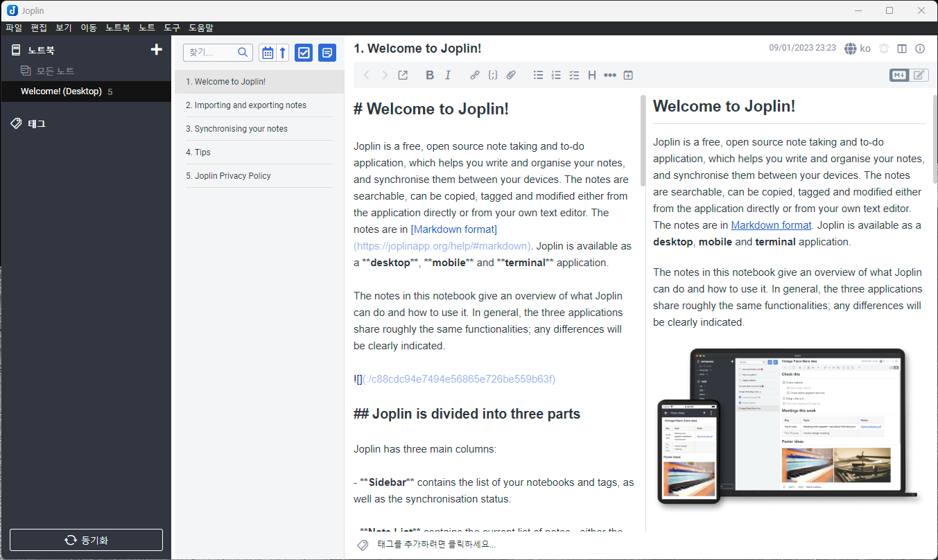Insert a numbered list
Screen dimensions: 938x560
pyautogui.click(x=556, y=75)
